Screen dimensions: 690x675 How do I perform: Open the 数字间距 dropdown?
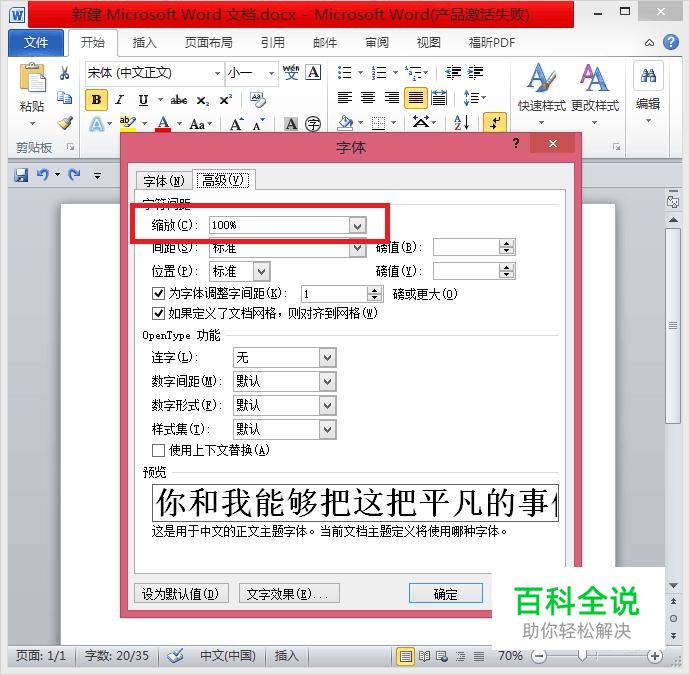[327, 382]
